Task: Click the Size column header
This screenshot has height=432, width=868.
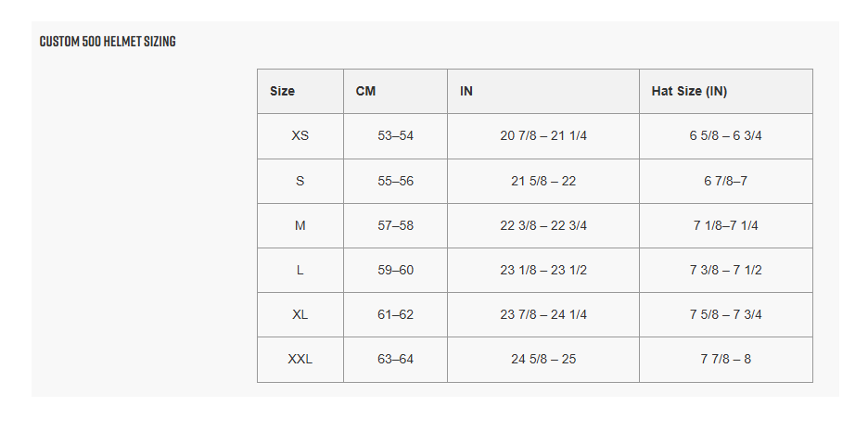Action: coord(282,91)
